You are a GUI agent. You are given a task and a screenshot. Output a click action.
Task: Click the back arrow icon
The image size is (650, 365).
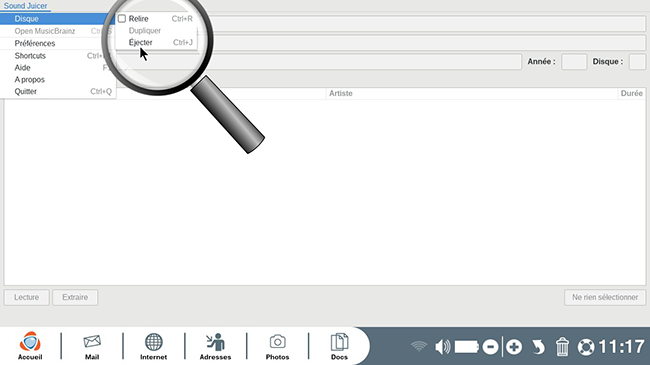point(538,347)
